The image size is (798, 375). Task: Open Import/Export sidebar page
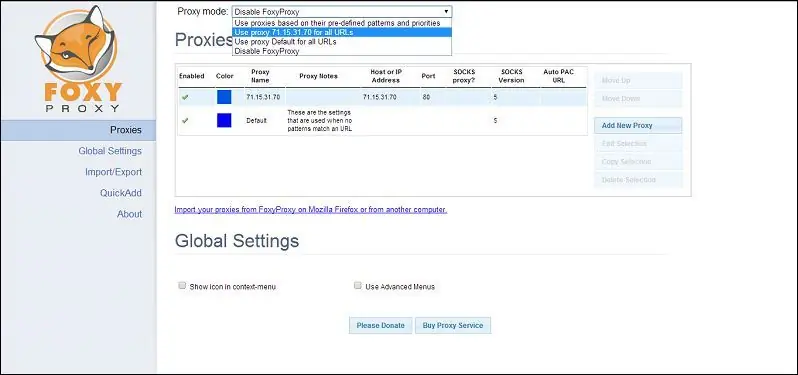(x=113, y=172)
